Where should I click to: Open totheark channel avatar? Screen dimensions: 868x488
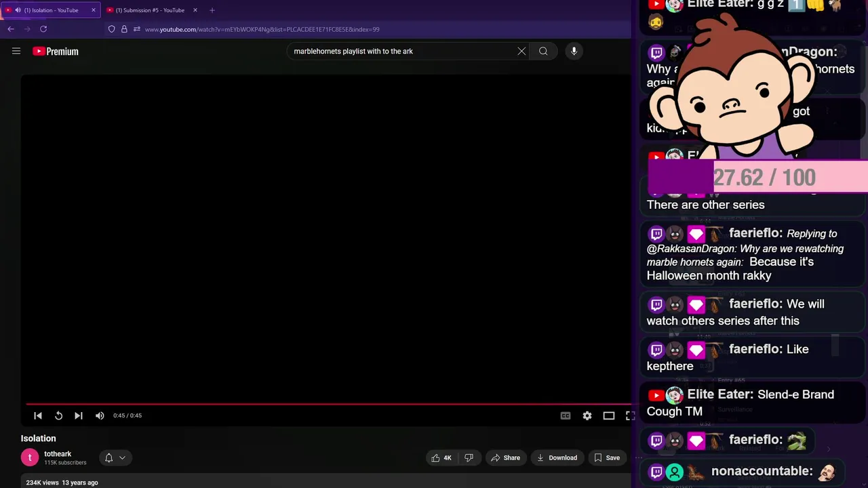click(x=30, y=457)
